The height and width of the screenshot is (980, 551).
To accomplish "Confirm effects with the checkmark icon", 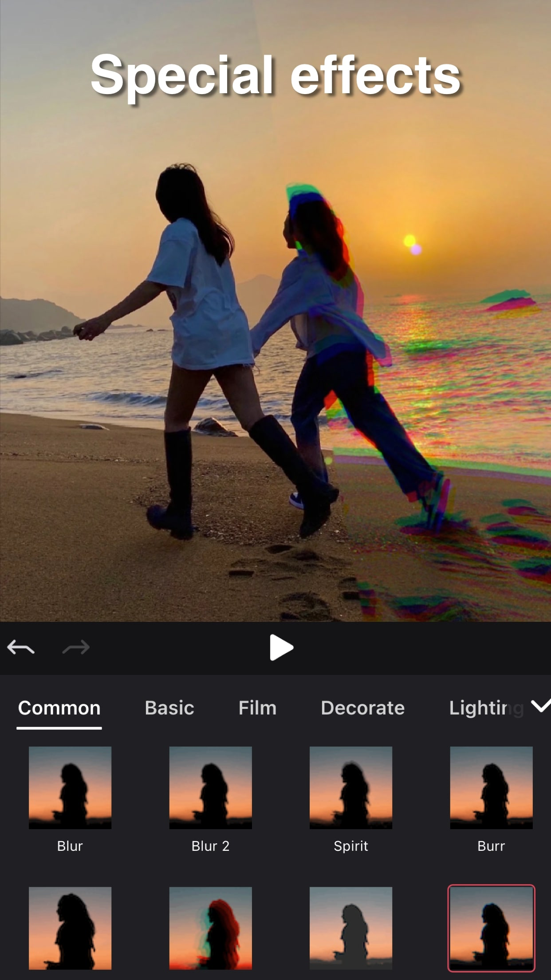I will point(540,705).
